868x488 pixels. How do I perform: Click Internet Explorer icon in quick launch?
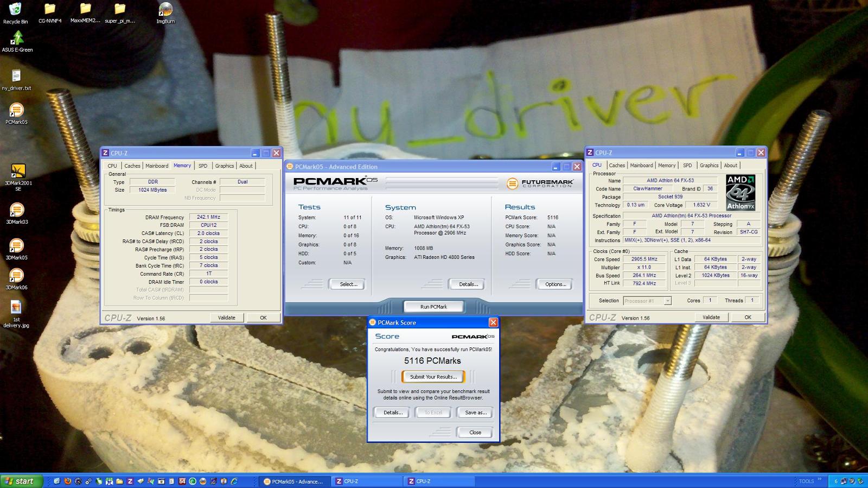234,481
